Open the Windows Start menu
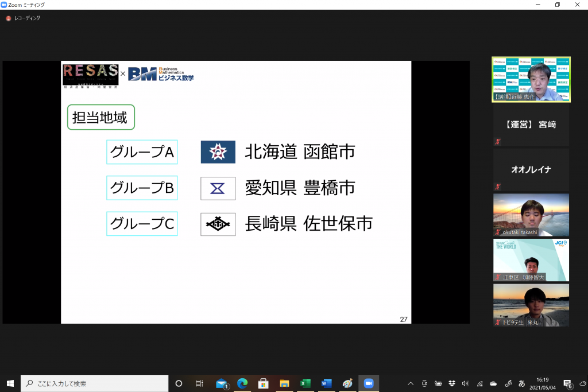This screenshot has height=392, width=588. [x=10, y=383]
